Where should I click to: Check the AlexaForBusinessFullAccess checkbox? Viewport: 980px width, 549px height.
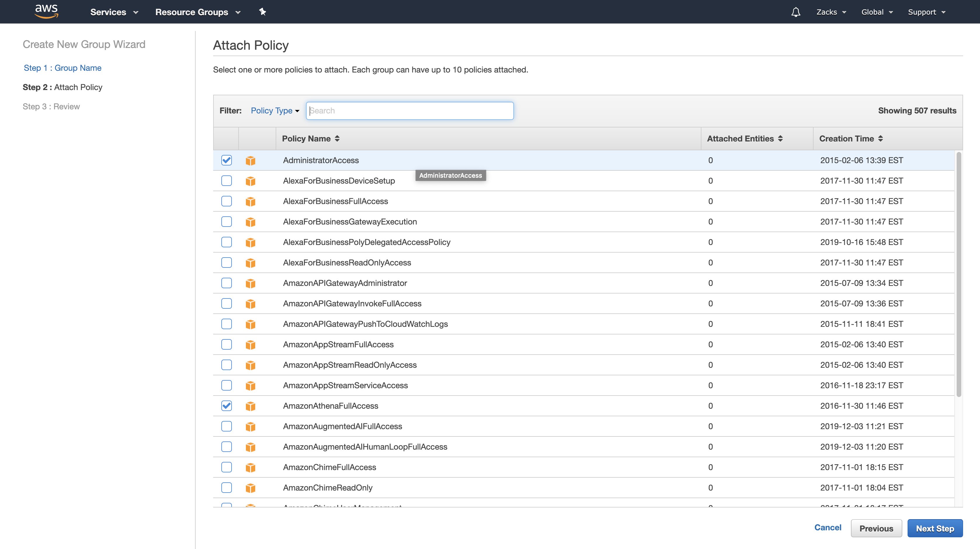pos(226,201)
